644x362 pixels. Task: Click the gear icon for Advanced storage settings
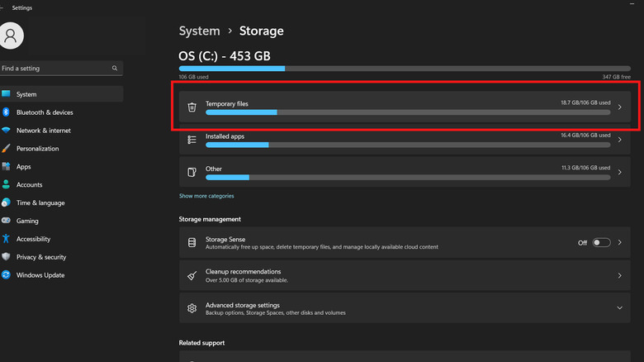[x=192, y=307]
